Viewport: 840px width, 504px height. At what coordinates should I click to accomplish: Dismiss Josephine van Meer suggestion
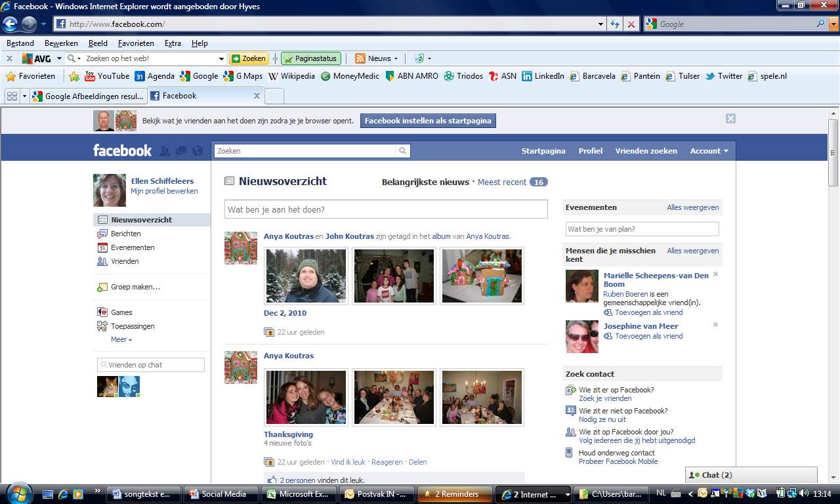tap(715, 325)
